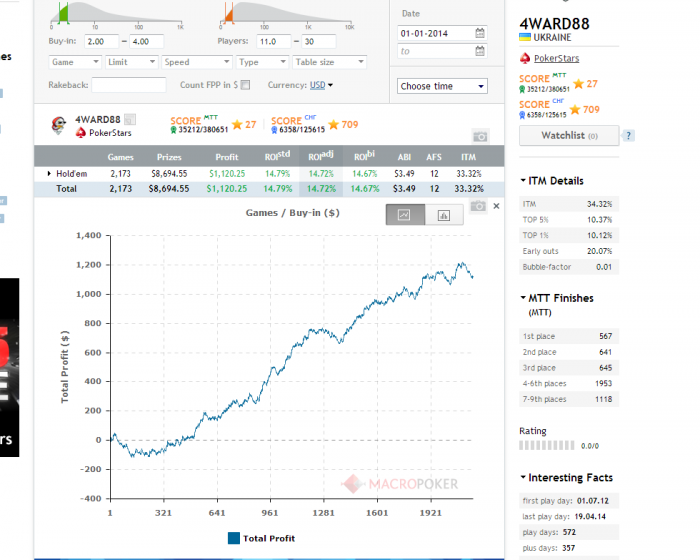
Task: Click the Watchlist button
Action: pos(569,135)
